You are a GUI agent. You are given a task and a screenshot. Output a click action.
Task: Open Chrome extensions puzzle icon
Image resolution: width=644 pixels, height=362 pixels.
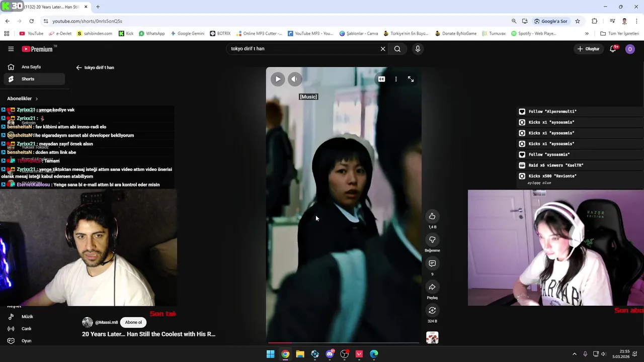point(594,21)
